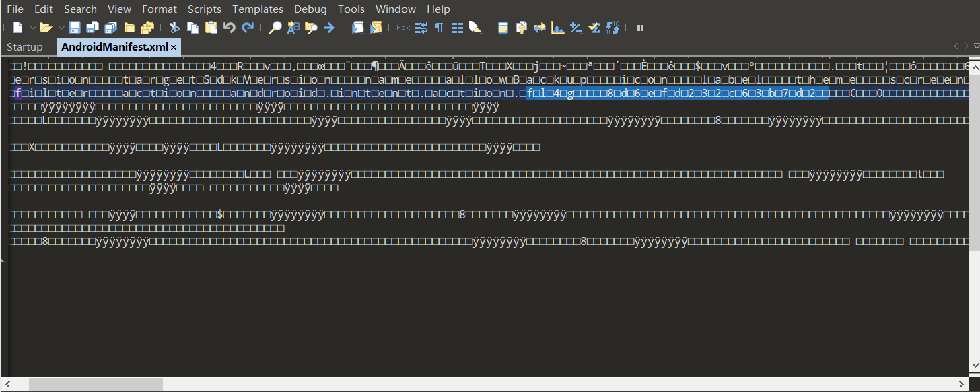Open the tab list dropdown at top right
The height and width of the screenshot is (392, 980).
click(x=975, y=47)
